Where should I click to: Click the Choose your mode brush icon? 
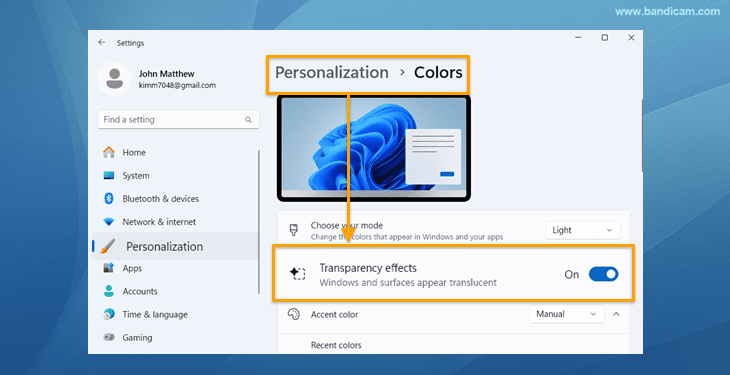coord(294,230)
